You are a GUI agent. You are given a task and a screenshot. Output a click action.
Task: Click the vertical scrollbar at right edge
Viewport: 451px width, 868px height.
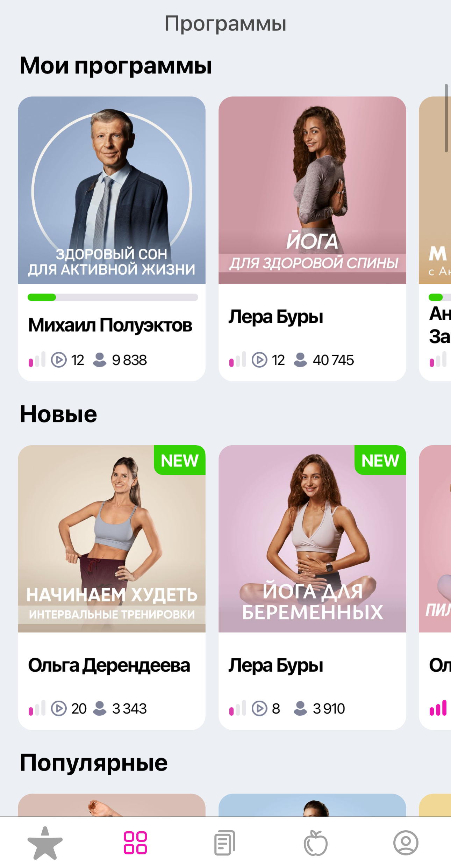446,118
